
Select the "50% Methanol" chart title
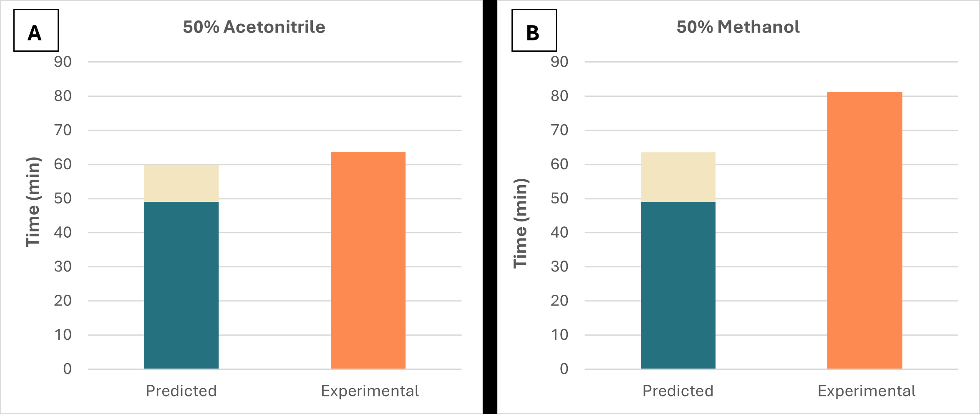[x=738, y=27]
